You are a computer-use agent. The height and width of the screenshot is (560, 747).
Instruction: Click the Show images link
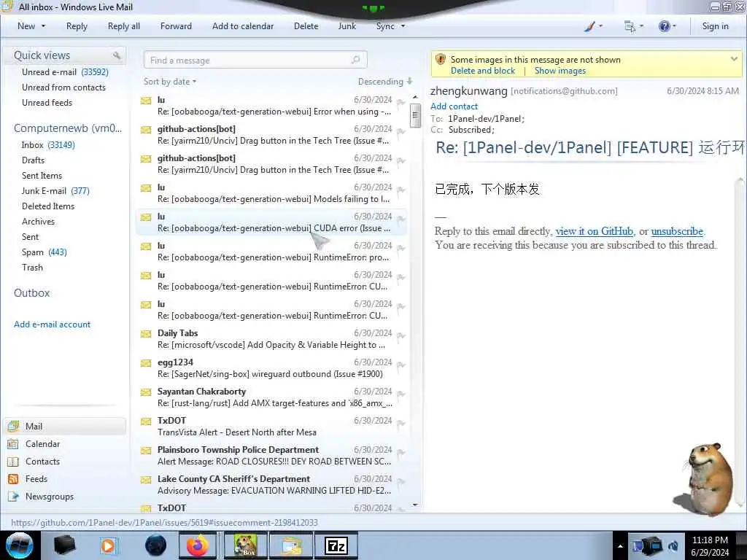(560, 71)
